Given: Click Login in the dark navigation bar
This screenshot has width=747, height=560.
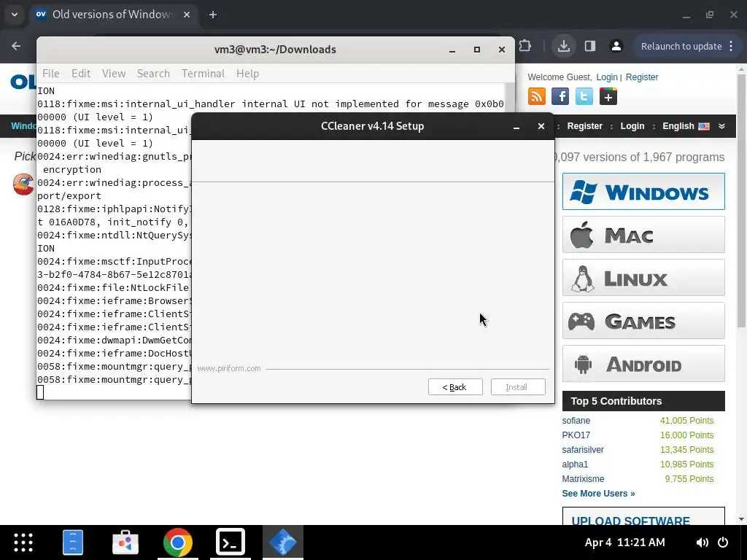Looking at the screenshot, I should (632, 126).
